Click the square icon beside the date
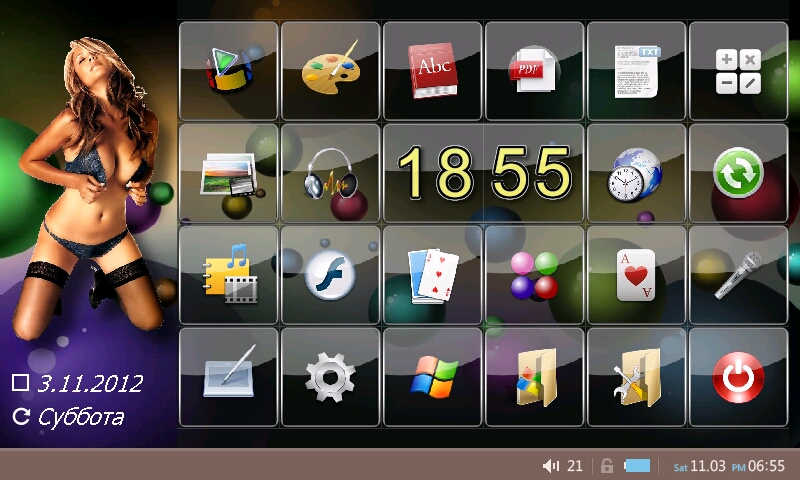The width and height of the screenshot is (800, 480). [x=20, y=382]
